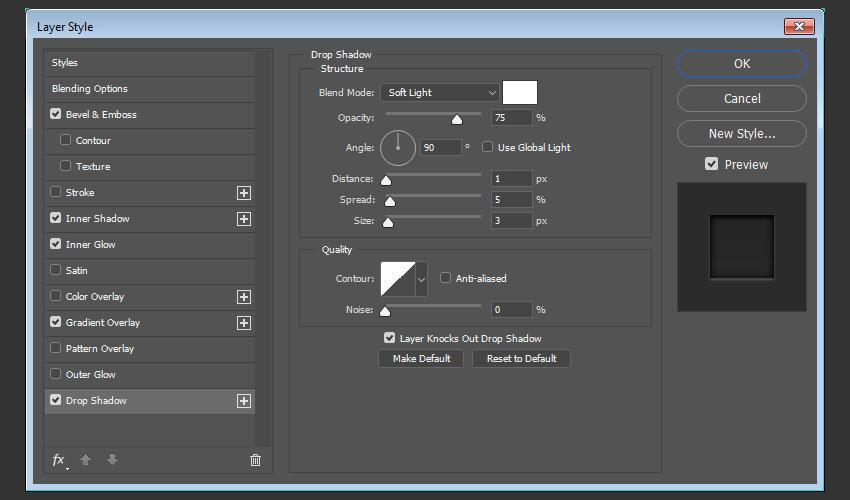Click the Noise value field
The height and width of the screenshot is (500, 850).
tap(512, 310)
